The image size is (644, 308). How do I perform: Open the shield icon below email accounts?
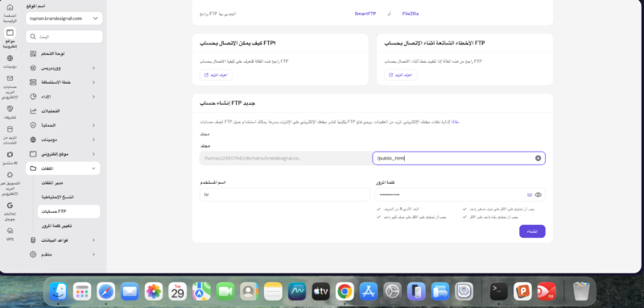[x=10, y=109]
